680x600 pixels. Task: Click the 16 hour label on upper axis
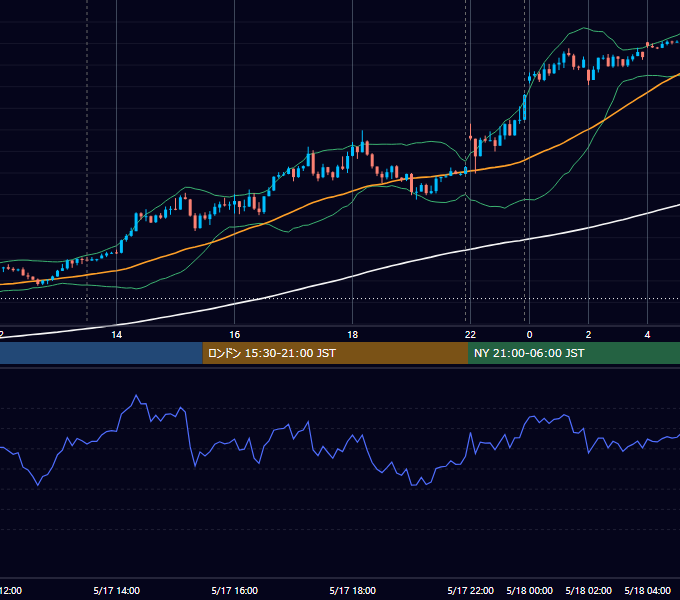click(x=235, y=335)
